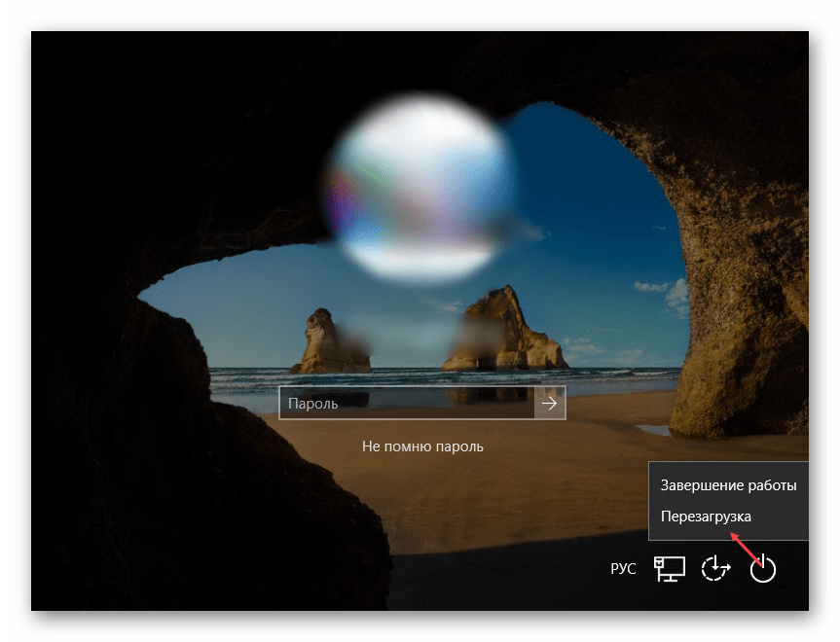The width and height of the screenshot is (840, 642).
Task: Restart the computer using Перезагрузка
Action: [x=706, y=517]
